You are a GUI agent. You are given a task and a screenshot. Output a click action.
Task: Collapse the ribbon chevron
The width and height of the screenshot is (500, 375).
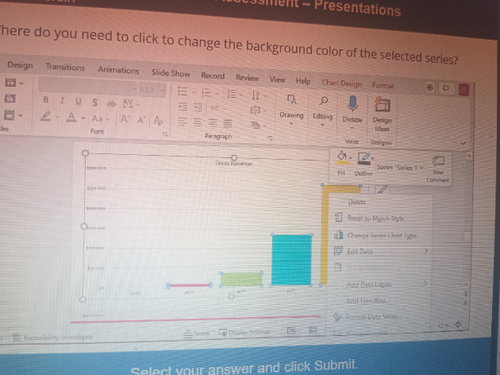point(463,144)
